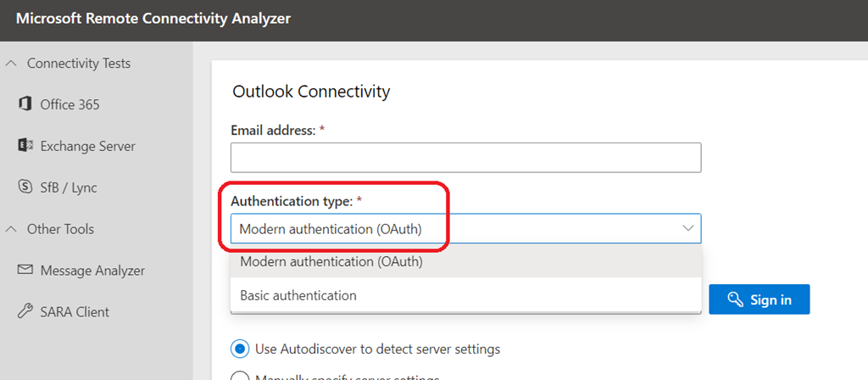Open the SARA Client text label

[76, 312]
